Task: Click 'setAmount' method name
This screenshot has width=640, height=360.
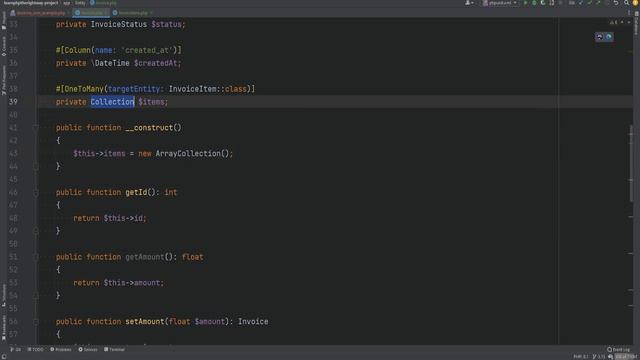Action: [144, 322]
